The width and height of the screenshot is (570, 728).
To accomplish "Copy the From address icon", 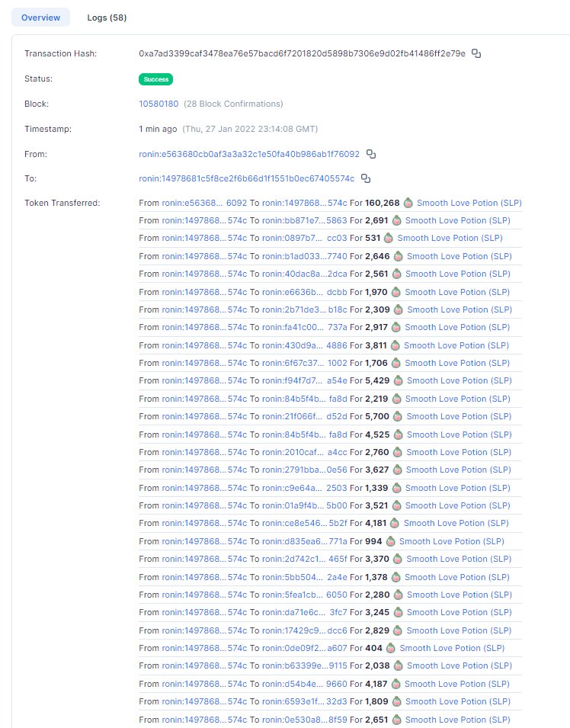I will click(371, 154).
